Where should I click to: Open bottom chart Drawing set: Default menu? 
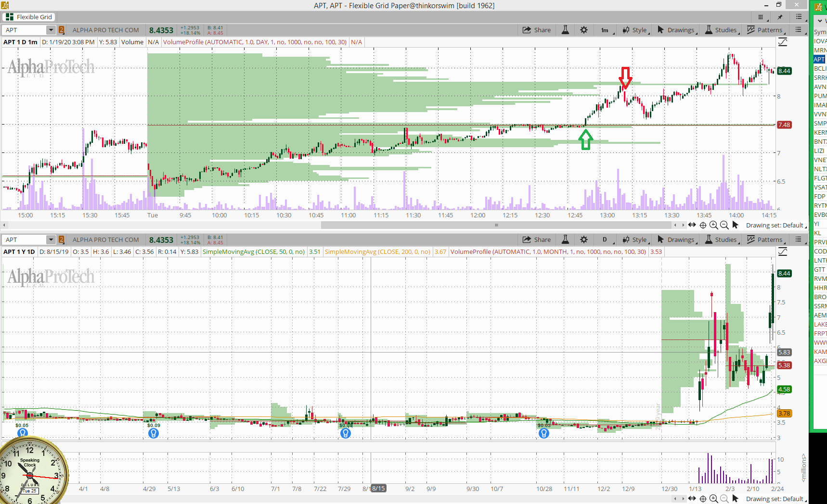click(x=776, y=499)
